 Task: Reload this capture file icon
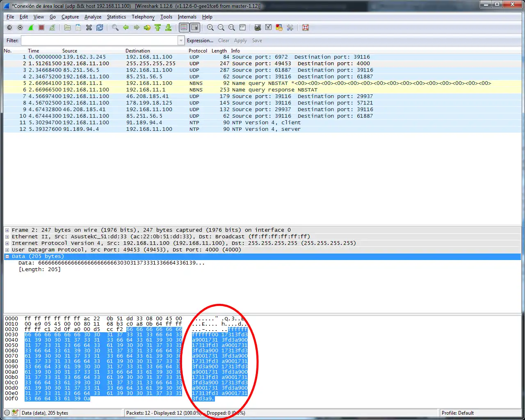point(100,27)
